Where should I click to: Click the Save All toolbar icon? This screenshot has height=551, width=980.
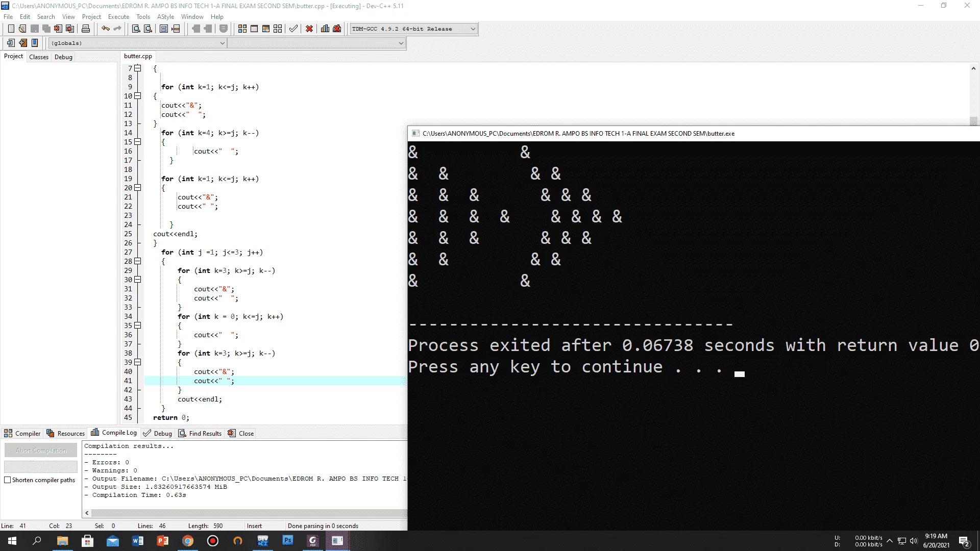46,29
